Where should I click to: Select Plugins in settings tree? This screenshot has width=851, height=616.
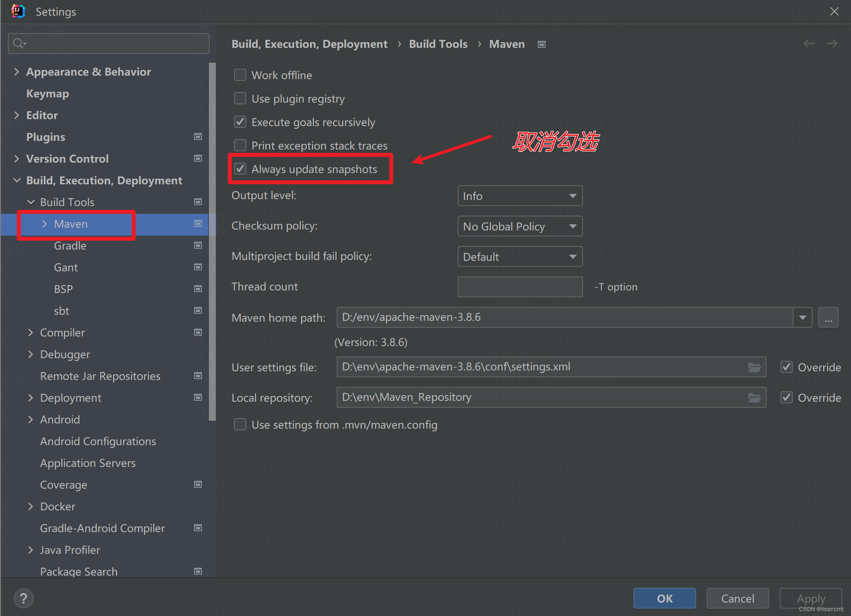(46, 137)
